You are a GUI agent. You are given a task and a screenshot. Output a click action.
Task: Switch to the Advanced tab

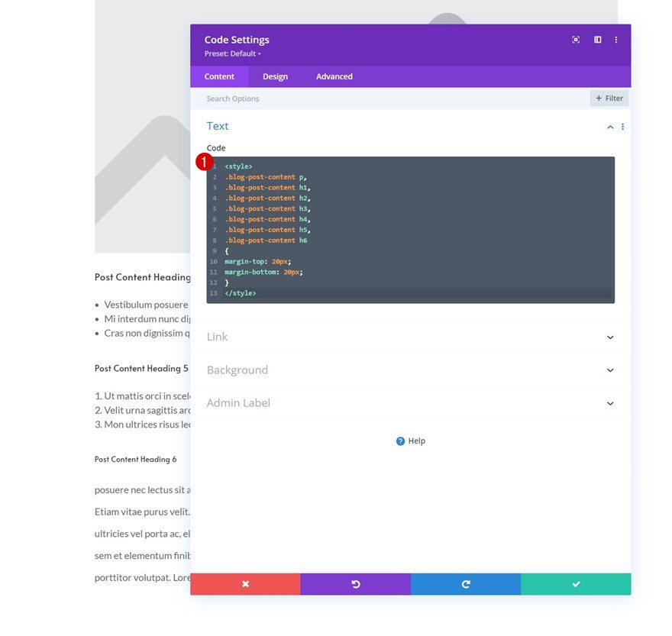(334, 76)
